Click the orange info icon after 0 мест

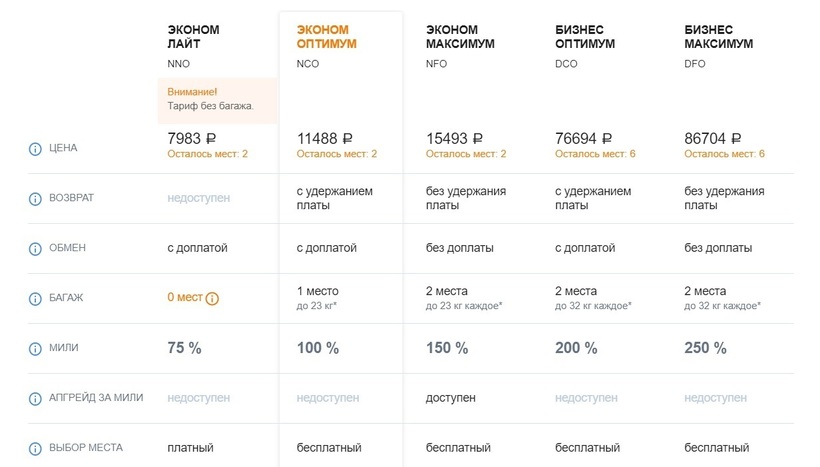[x=212, y=298]
